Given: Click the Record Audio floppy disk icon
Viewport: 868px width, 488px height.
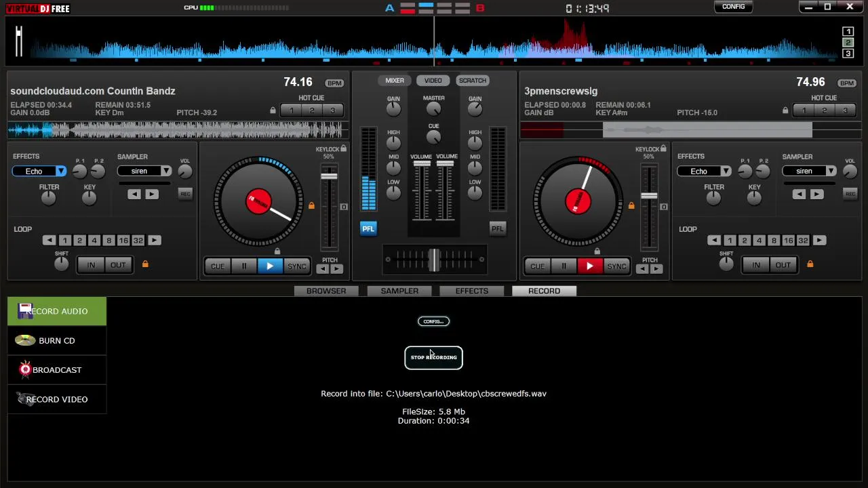Looking at the screenshot, I should click(x=25, y=310).
